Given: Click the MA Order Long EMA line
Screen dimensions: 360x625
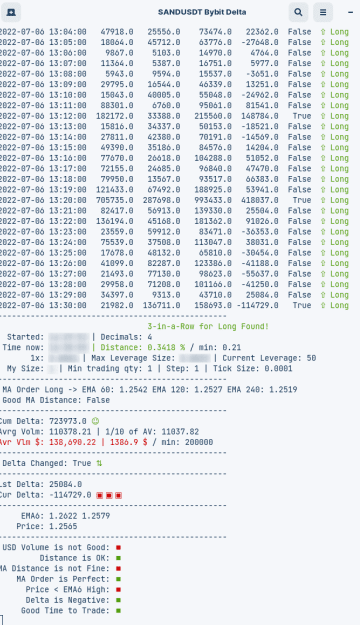Looking at the screenshot, I should [x=150, y=389].
